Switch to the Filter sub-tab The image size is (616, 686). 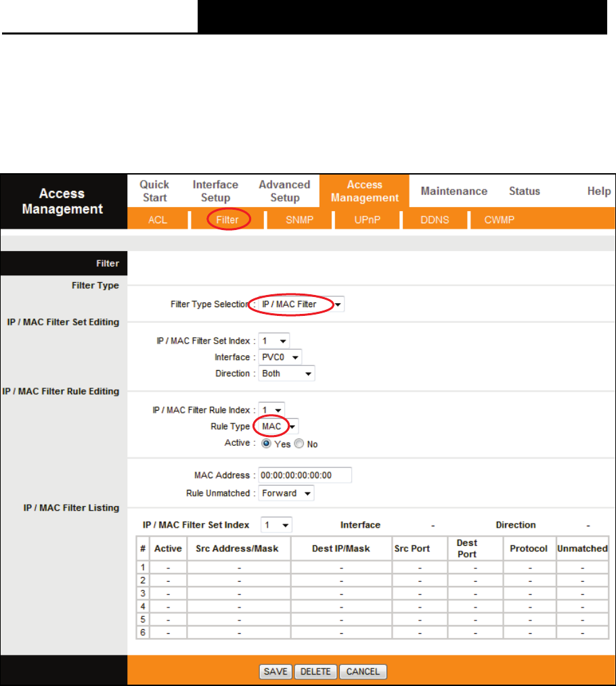coord(227,220)
